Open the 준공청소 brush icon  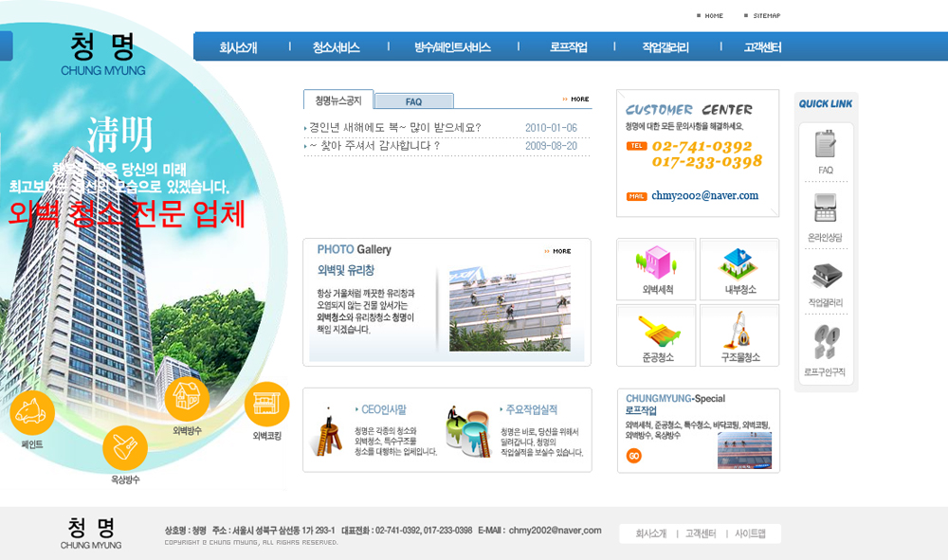[x=657, y=332]
